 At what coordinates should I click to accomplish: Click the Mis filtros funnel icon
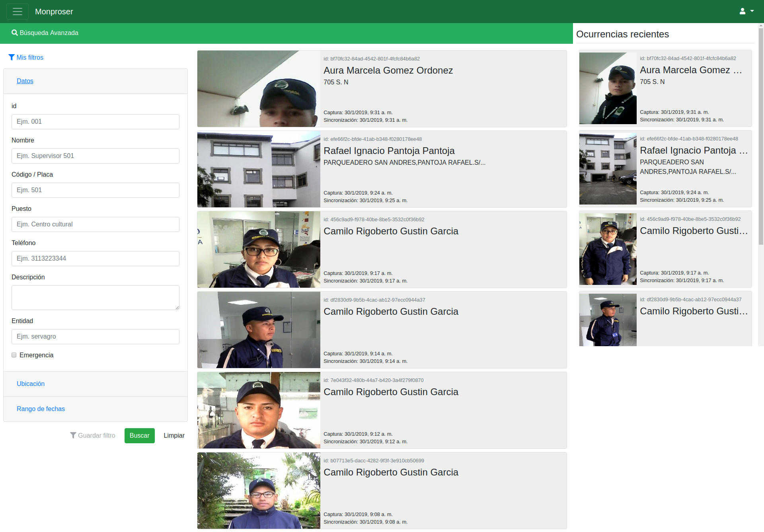point(12,57)
